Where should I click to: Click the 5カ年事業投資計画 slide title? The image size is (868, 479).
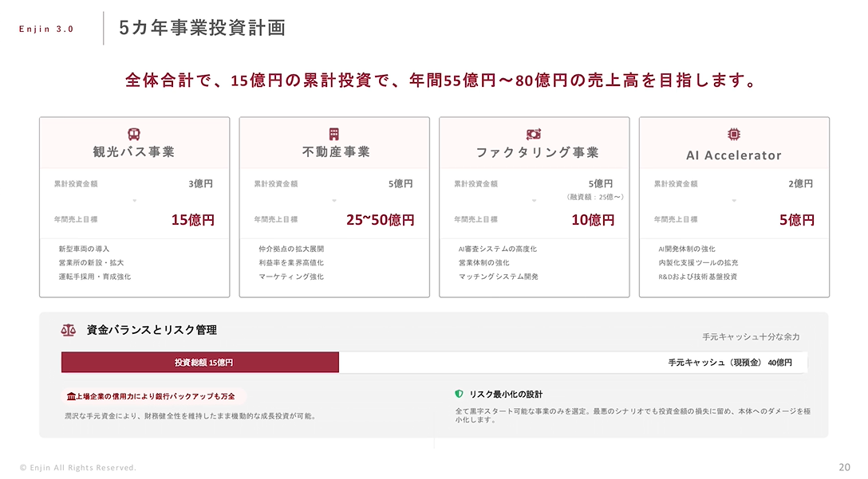coord(202,28)
